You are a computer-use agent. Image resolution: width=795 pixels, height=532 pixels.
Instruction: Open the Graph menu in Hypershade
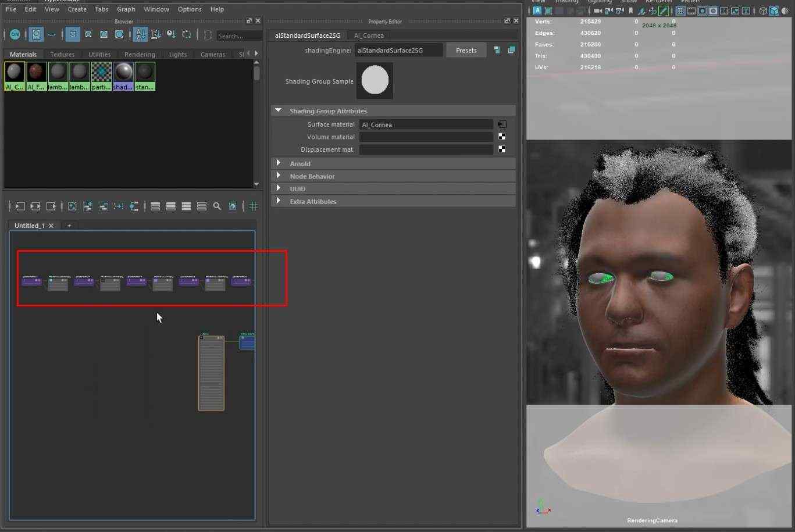coord(126,9)
